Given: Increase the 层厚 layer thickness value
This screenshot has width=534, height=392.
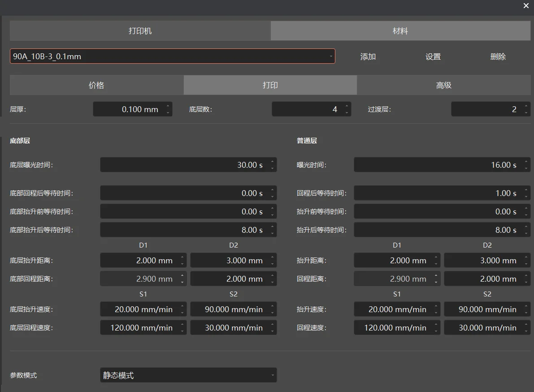Looking at the screenshot, I should click(168, 106).
